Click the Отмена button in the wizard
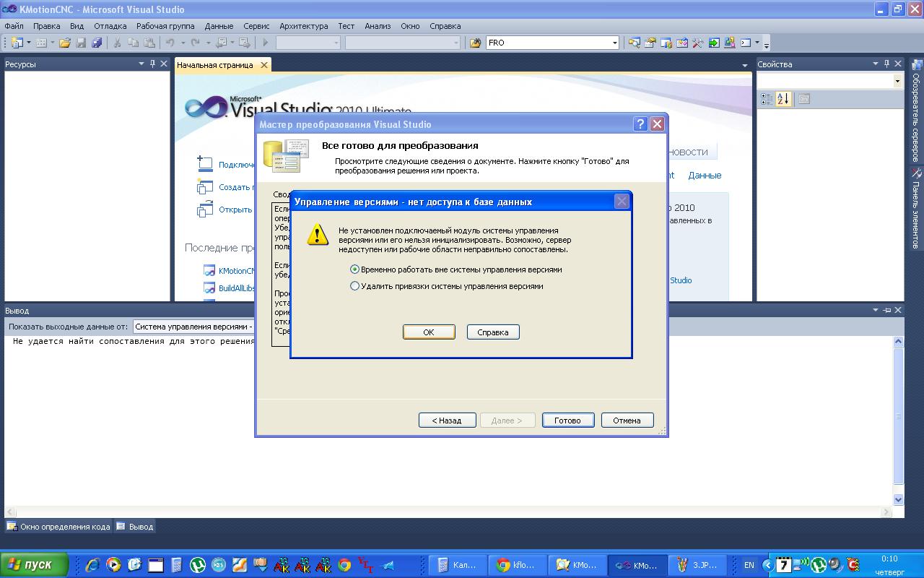This screenshot has height=578, width=924. (627, 420)
